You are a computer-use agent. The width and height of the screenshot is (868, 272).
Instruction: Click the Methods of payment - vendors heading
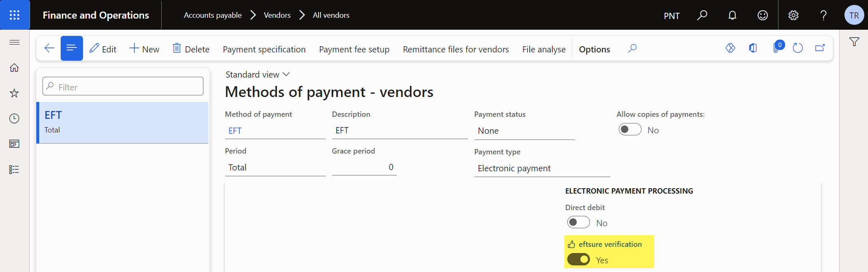tap(329, 92)
